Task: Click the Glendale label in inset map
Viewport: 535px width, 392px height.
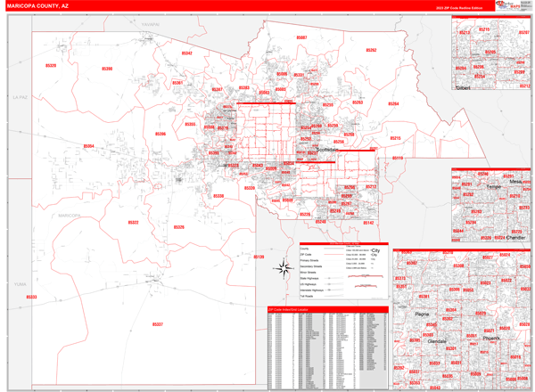Action: [438, 339]
